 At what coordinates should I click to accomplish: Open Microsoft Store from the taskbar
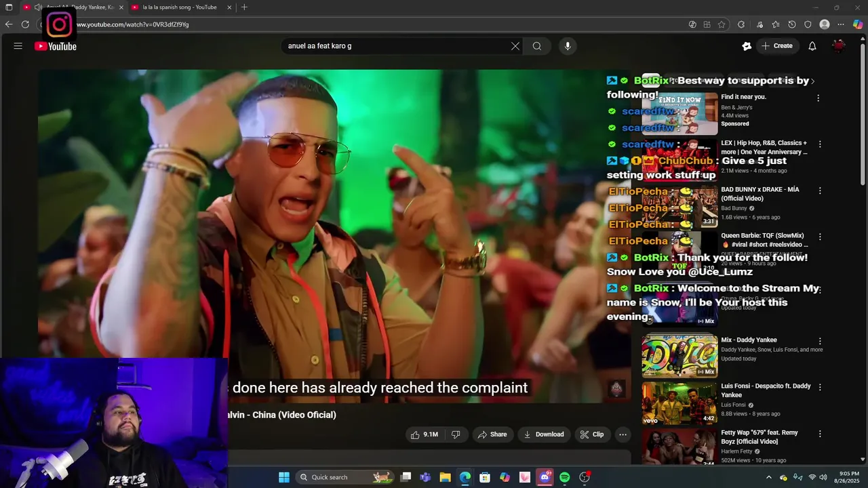pyautogui.click(x=485, y=477)
